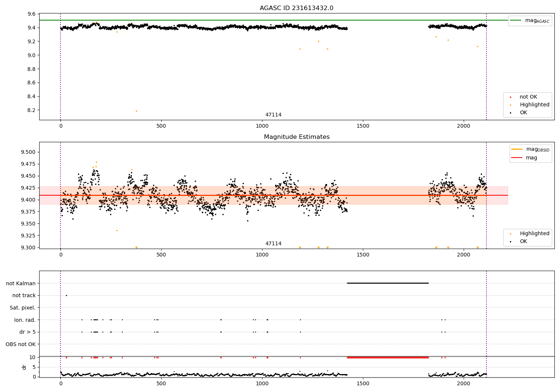Click the 'not Kalman' row label
The width and height of the screenshot is (560, 392).
pos(21,283)
